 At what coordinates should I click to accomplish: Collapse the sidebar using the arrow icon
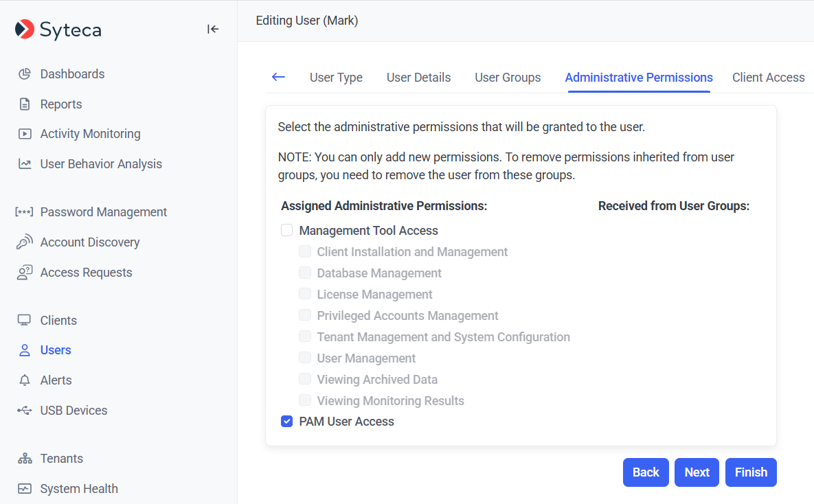click(x=213, y=29)
